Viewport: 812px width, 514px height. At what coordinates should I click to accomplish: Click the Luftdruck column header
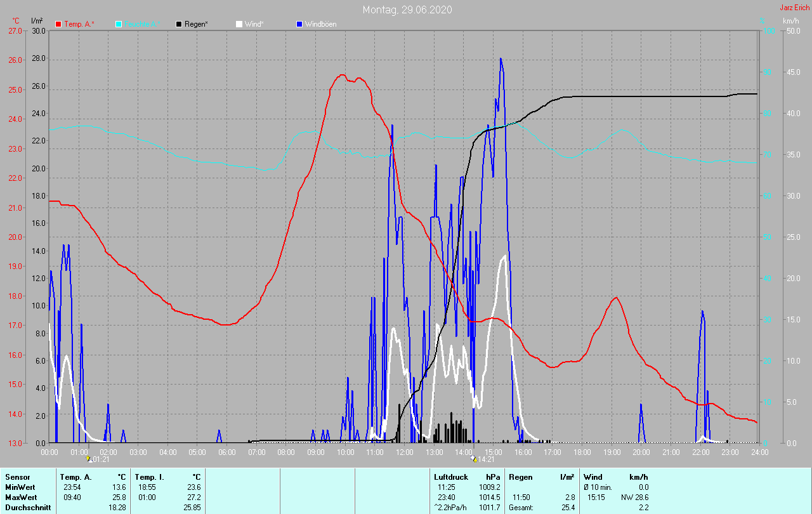(450, 477)
